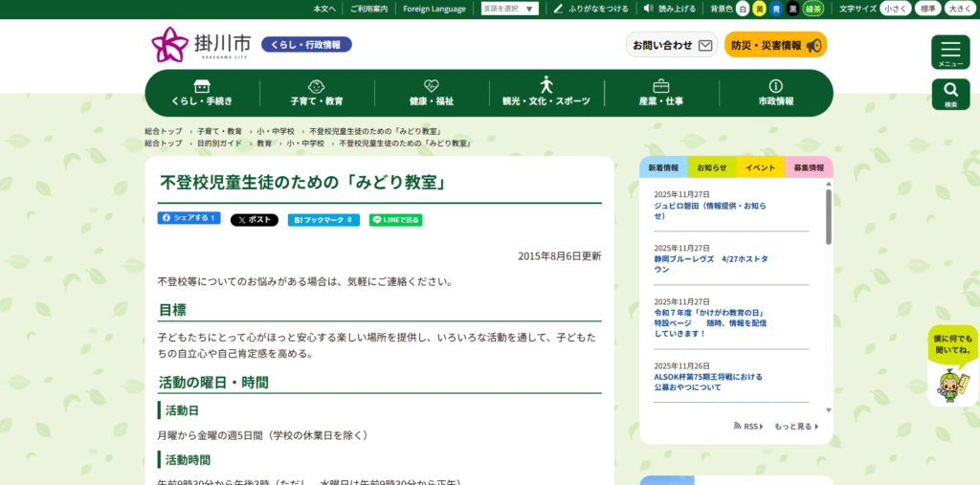Go to 小・中学校 in first breadcrumb row
This screenshot has width=980, height=485.
tap(276, 131)
